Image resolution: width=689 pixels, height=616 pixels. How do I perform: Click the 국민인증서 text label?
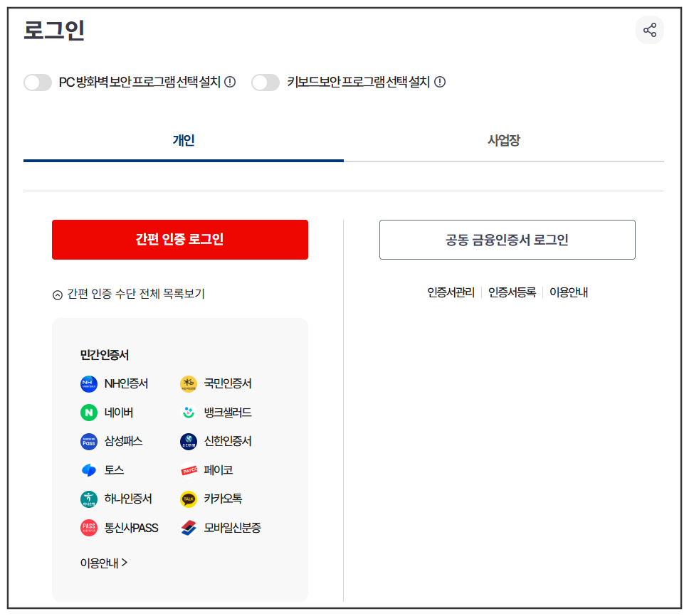(x=228, y=383)
